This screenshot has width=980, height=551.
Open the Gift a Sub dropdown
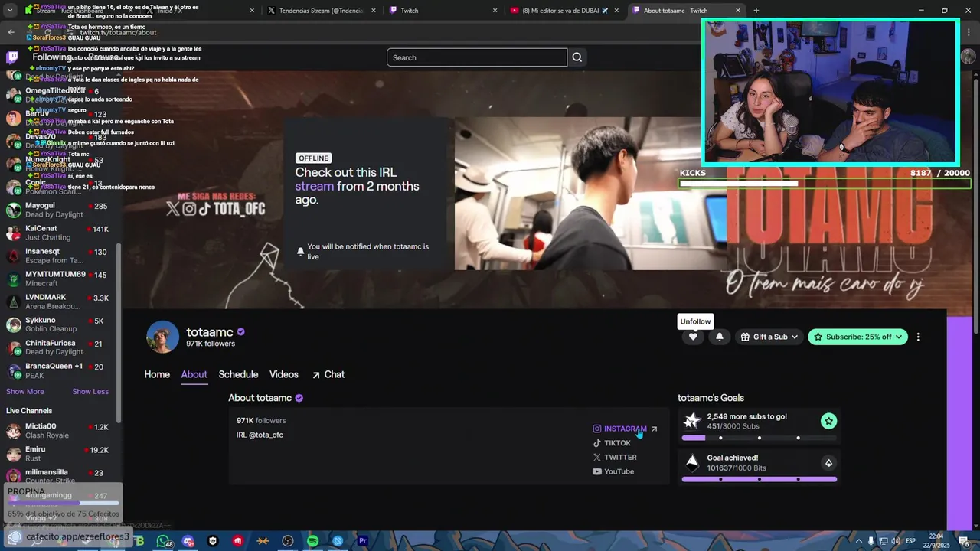[769, 337]
